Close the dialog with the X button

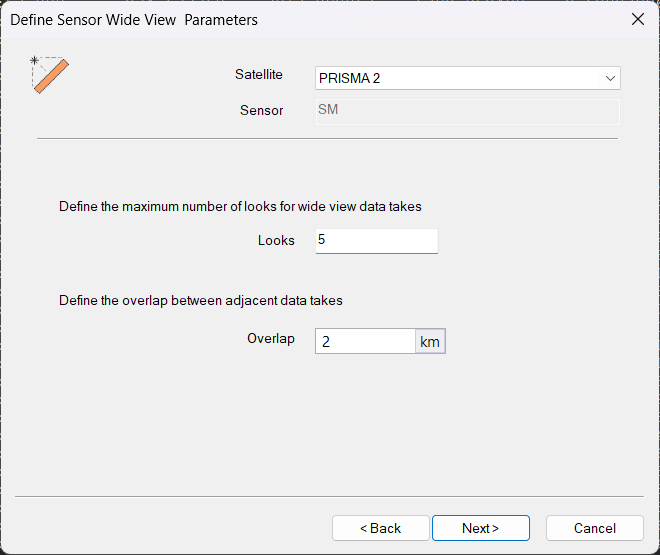637,19
